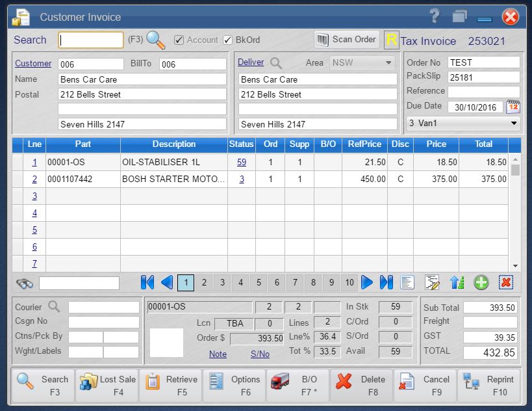Select the blue stock upload arrow icon

[457, 282]
